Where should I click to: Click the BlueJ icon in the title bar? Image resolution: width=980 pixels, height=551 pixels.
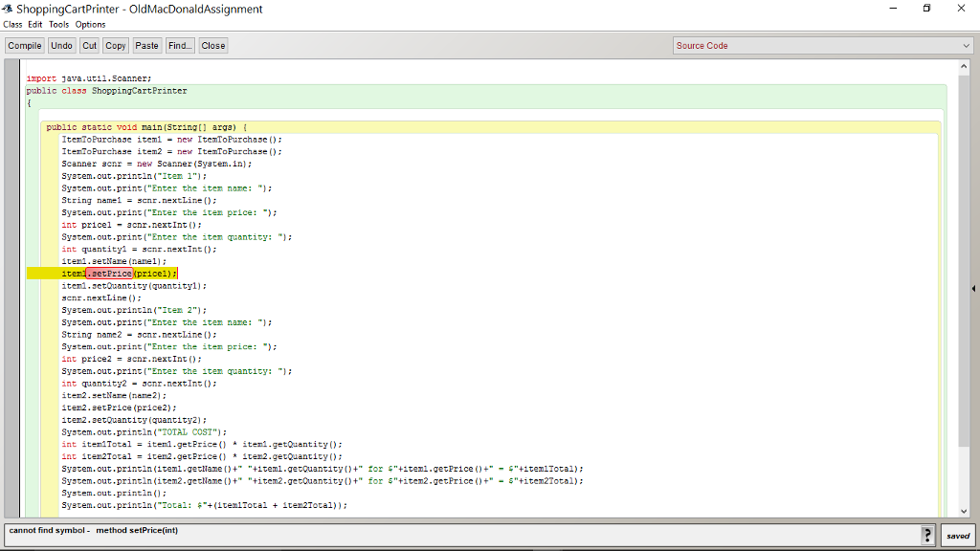[x=8, y=9]
